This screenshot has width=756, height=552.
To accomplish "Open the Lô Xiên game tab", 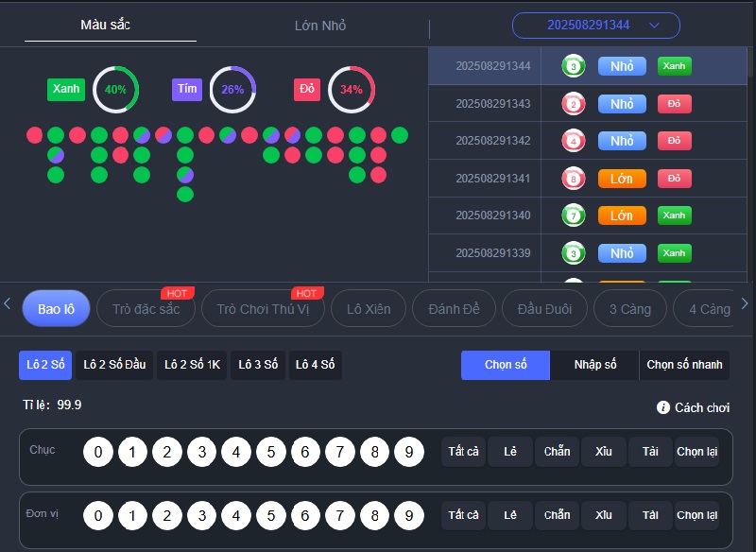I will (x=369, y=309).
